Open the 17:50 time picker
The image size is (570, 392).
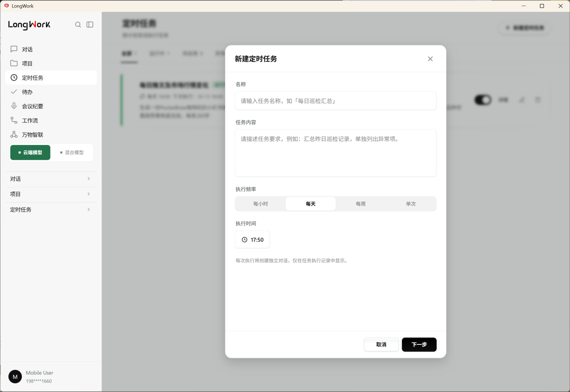(253, 240)
